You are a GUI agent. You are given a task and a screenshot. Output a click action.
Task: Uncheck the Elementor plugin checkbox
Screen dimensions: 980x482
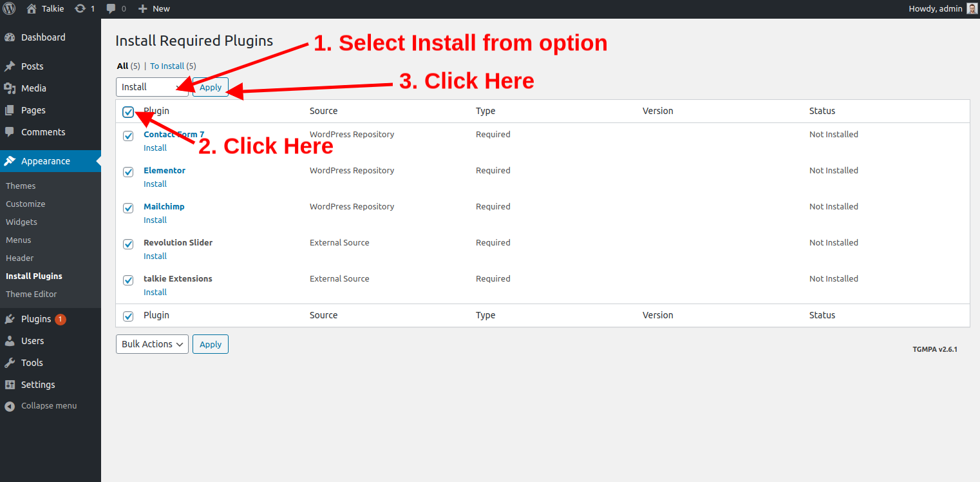(128, 172)
